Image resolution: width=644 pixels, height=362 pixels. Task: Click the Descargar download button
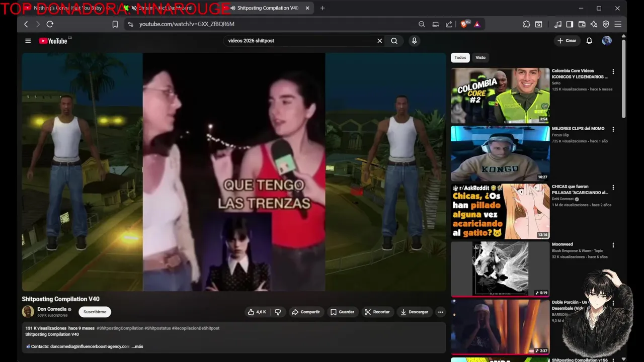[414, 312]
